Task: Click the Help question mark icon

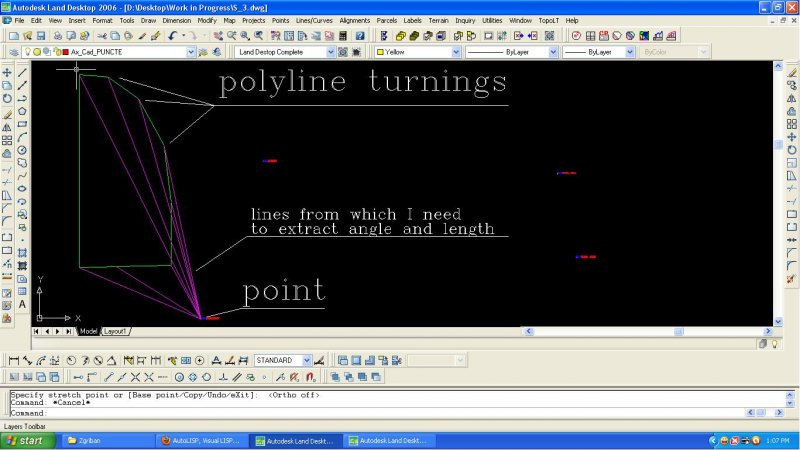Action: pyautogui.click(x=360, y=35)
